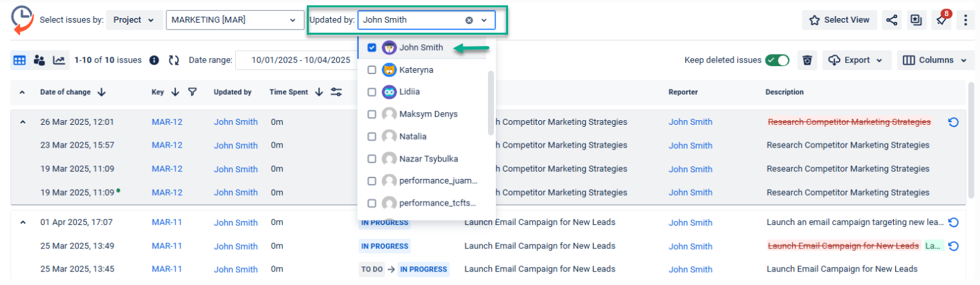The height and width of the screenshot is (285, 980).
Task: Click the refresh arrows icon near issue count
Action: point(174,60)
